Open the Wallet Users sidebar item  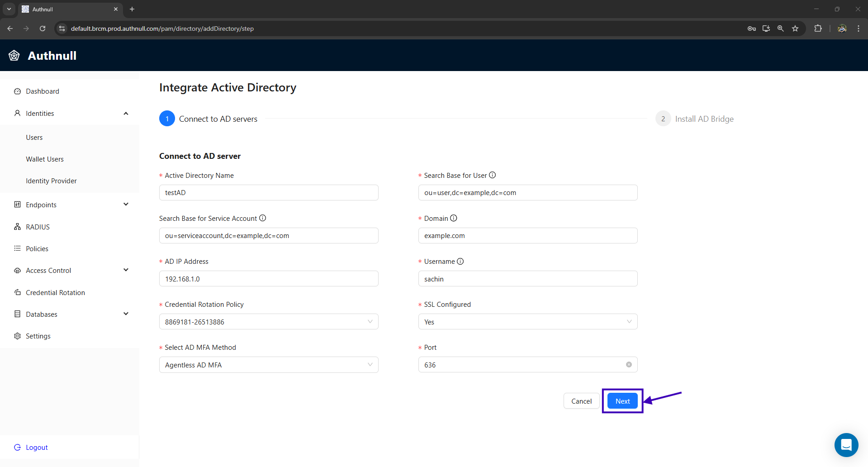point(45,159)
